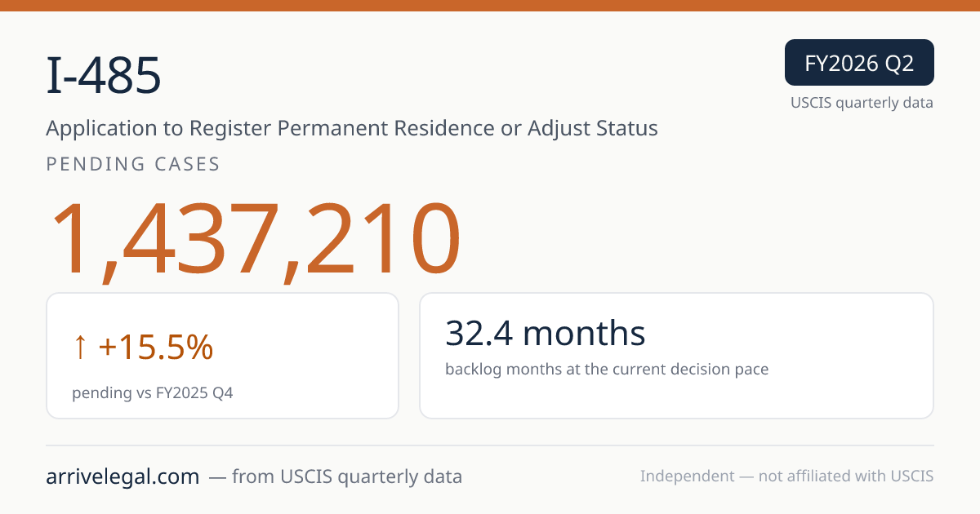Click the footer divider line
This screenshot has width=980, height=514.
[490, 445]
